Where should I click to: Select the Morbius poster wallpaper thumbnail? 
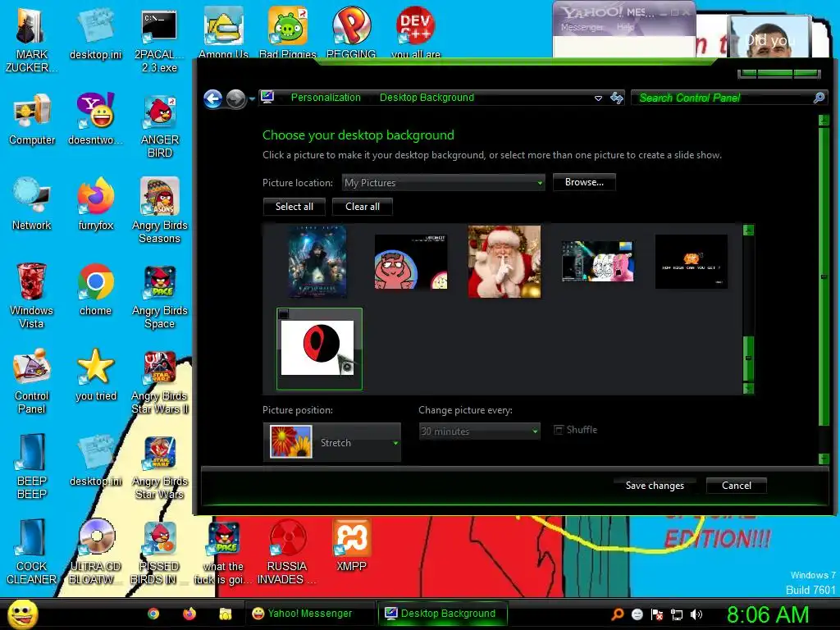click(317, 262)
